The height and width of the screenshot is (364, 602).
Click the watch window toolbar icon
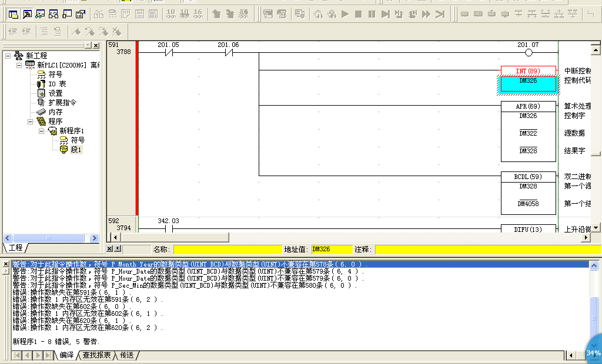[41, 14]
